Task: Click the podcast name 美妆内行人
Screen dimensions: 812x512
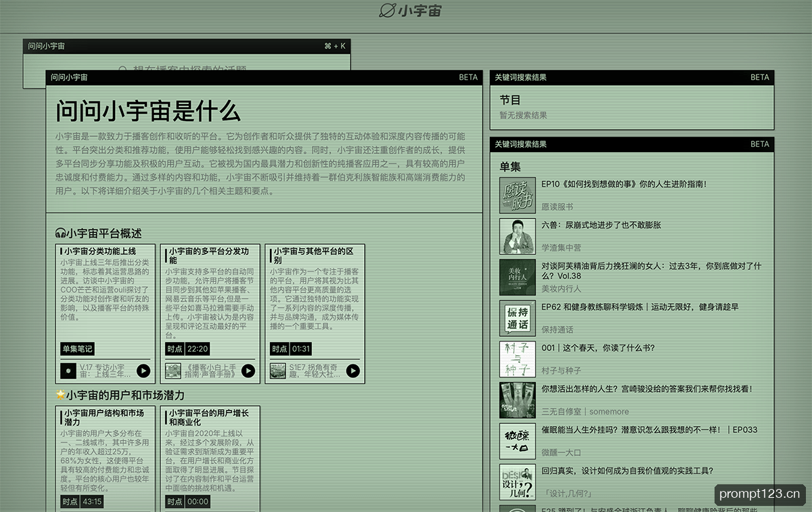Action: click(561, 289)
